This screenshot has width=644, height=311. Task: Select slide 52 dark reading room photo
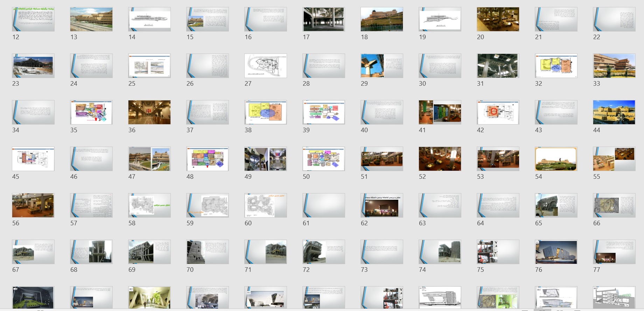pos(440,159)
